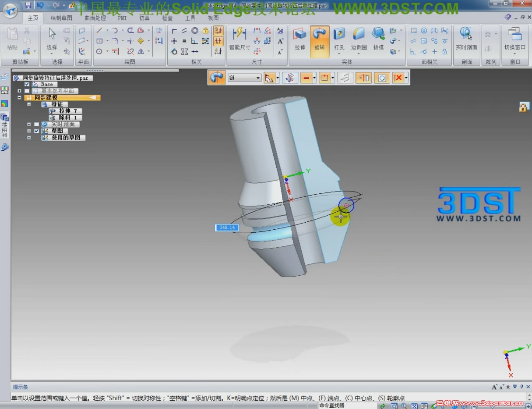Image resolution: width=532 pixels, height=409 pixels.
Task: Choose the 打孔 hole tool
Action: (x=339, y=39)
